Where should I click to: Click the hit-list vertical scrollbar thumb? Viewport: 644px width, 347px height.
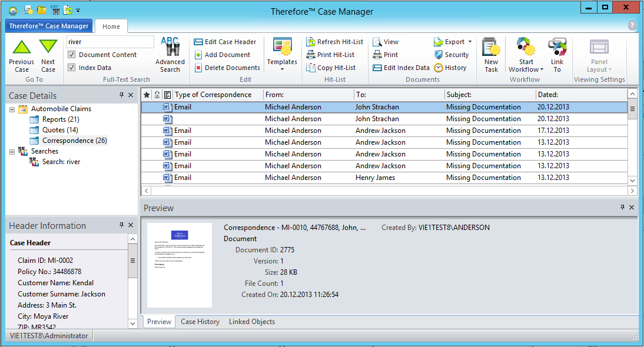[633, 109]
